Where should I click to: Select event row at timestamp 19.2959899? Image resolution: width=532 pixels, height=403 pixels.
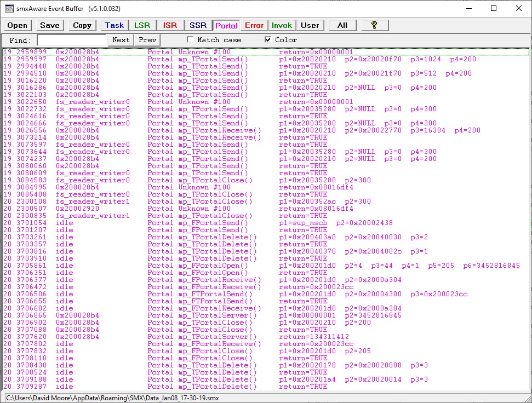tap(266, 52)
